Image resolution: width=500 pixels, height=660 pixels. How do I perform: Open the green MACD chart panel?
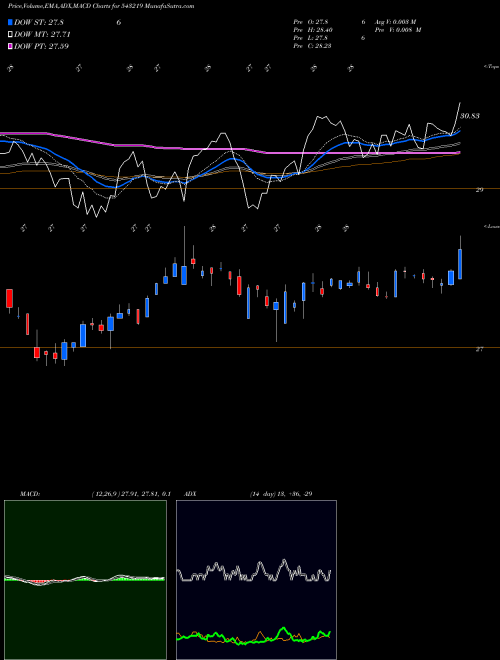85,580
